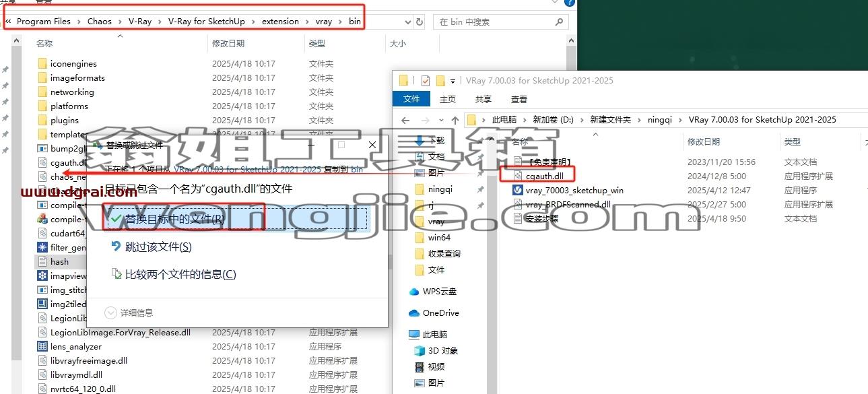868x394 pixels.
Task: Click the ningqi breadcrumb segment
Action: pyautogui.click(x=661, y=120)
